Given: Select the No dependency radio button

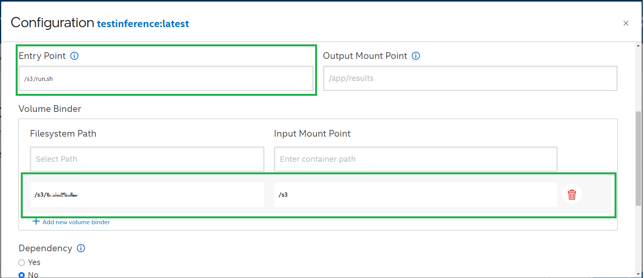Looking at the screenshot, I should pyautogui.click(x=22, y=275).
